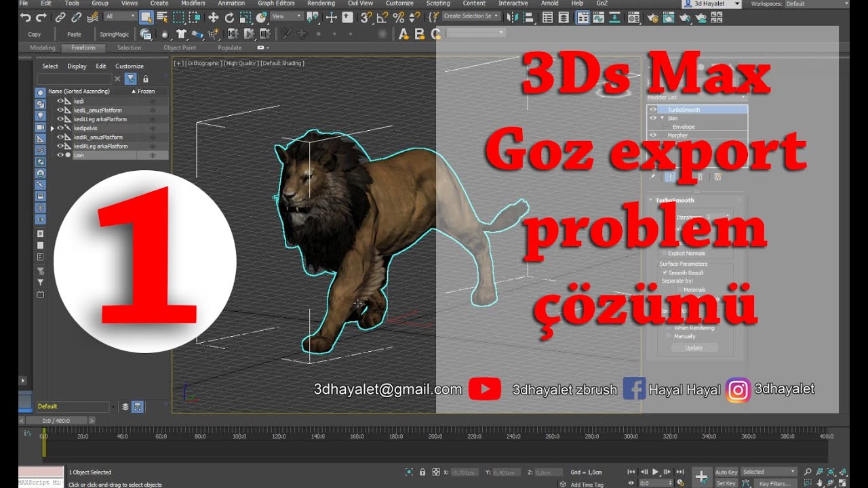Click the Auto Key button
This screenshot has width=868, height=488.
tap(726, 472)
